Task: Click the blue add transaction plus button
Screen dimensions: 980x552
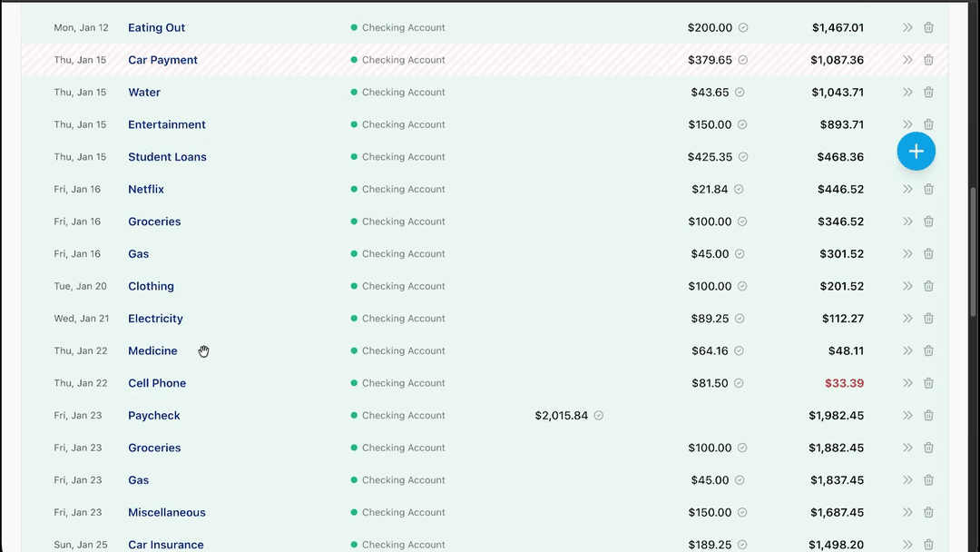Action: [916, 151]
